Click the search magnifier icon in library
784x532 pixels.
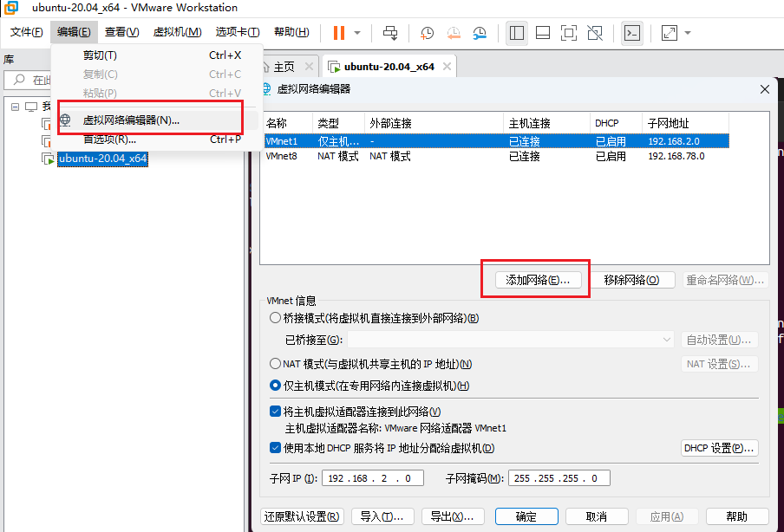pos(19,80)
